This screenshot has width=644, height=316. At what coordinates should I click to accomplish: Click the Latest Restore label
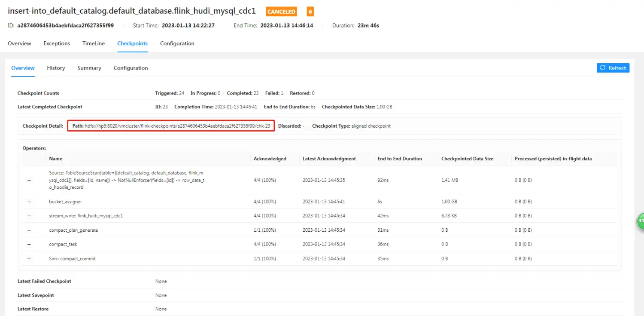[33, 309]
